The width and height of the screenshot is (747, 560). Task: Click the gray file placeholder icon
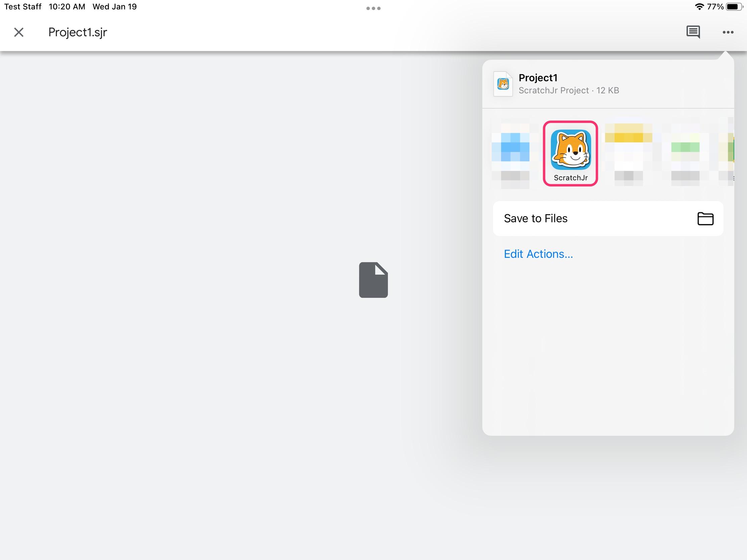coord(373,280)
